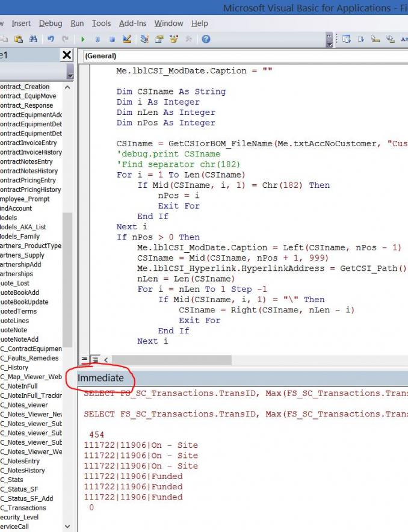Click the Break pause icon
The width and height of the screenshot is (408, 532).
(97, 39)
